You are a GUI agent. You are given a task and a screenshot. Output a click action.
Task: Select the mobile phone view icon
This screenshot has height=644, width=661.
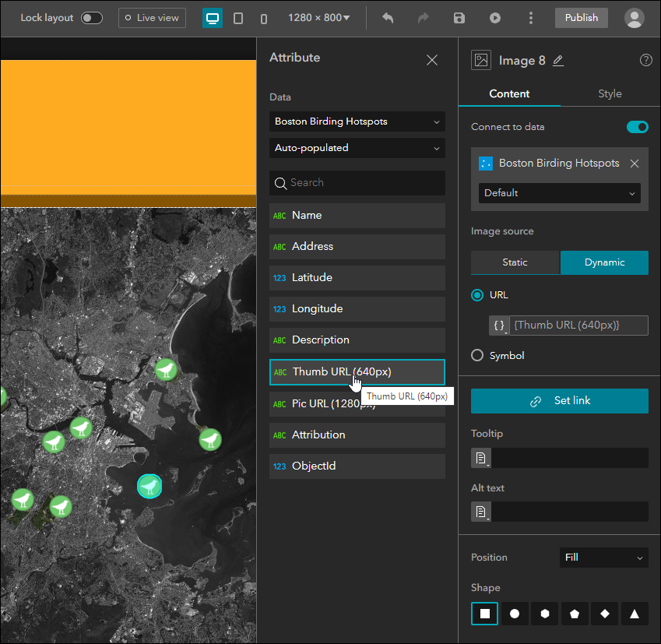[264, 18]
